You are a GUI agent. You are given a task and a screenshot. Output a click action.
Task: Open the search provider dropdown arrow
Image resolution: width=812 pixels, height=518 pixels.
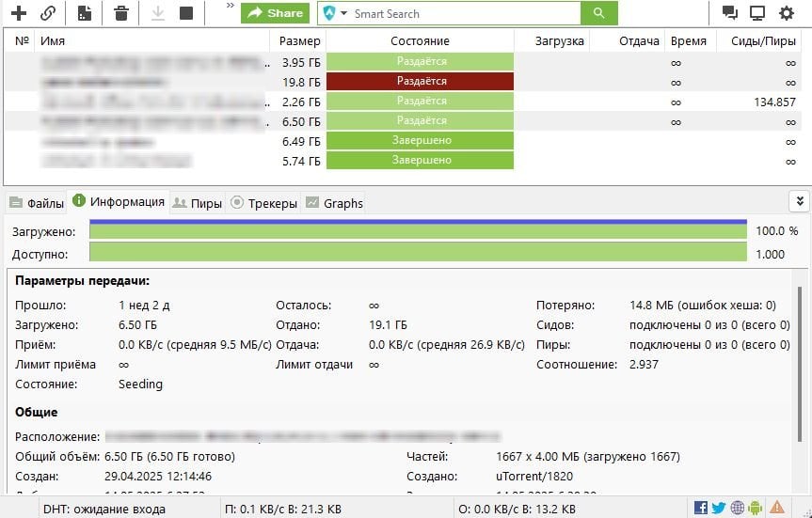tap(343, 13)
